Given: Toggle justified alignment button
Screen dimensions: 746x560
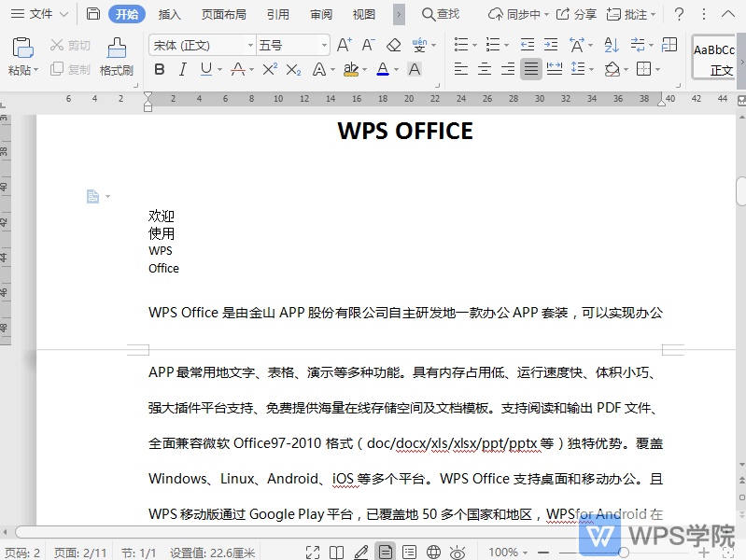Looking at the screenshot, I should click(530, 69).
